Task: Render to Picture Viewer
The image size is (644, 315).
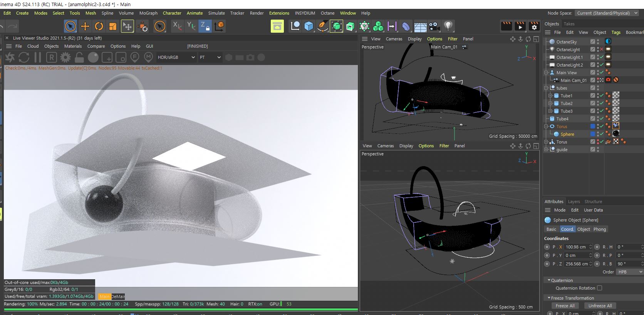Action: click(x=520, y=26)
